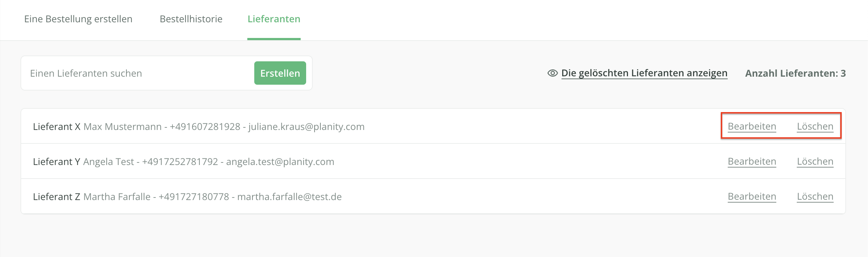Choose the 'Lieferant Z' supplier name
Viewport: 868px width, 257px height.
coord(57,197)
